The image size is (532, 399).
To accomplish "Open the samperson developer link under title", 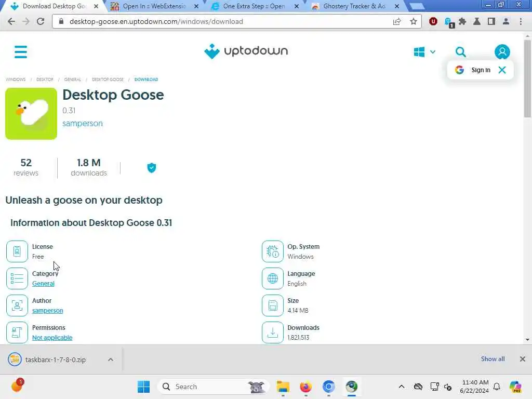I will [x=83, y=124].
